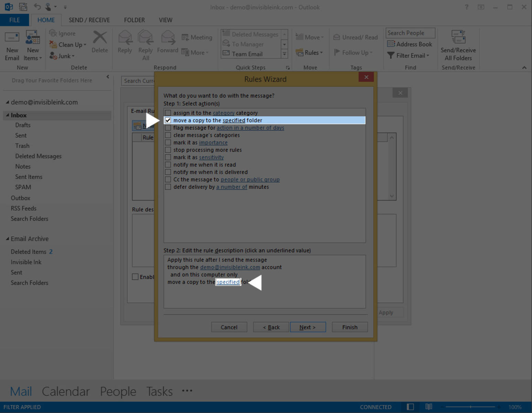Click Finish in Rules Wizard
The height and width of the screenshot is (413, 532).
[x=350, y=327]
